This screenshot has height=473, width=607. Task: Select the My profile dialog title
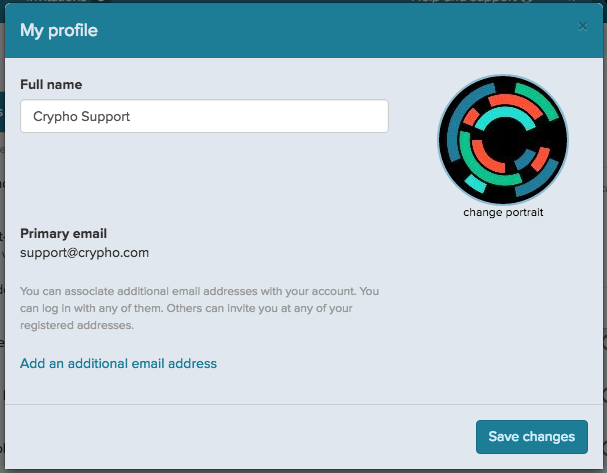59,30
